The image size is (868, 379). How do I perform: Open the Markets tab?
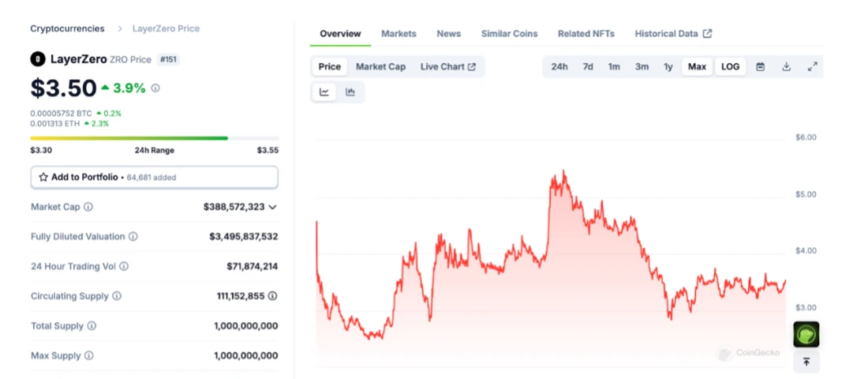click(x=398, y=34)
